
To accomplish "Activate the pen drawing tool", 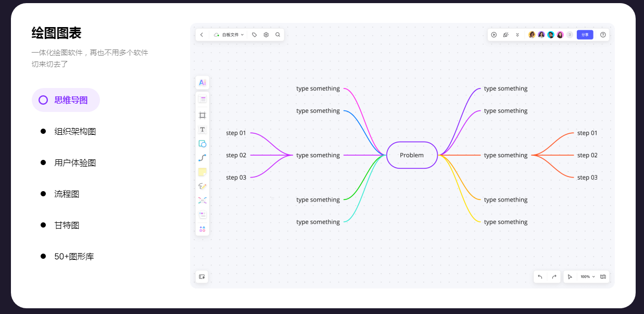I will (x=203, y=186).
